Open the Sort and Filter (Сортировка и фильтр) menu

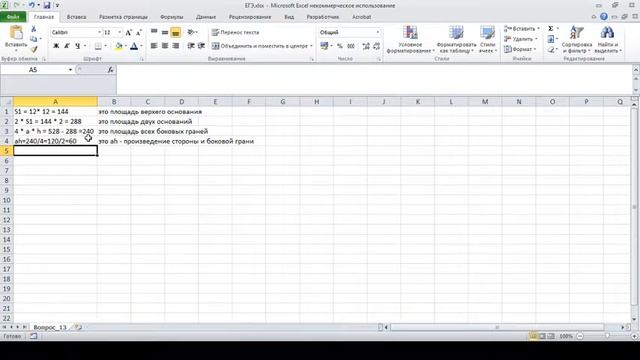pos(576,39)
